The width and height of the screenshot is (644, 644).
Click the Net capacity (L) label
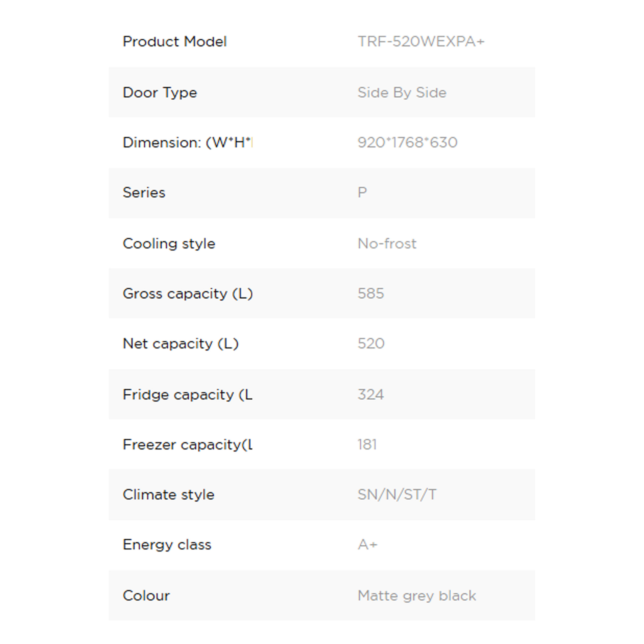pyautogui.click(x=181, y=344)
